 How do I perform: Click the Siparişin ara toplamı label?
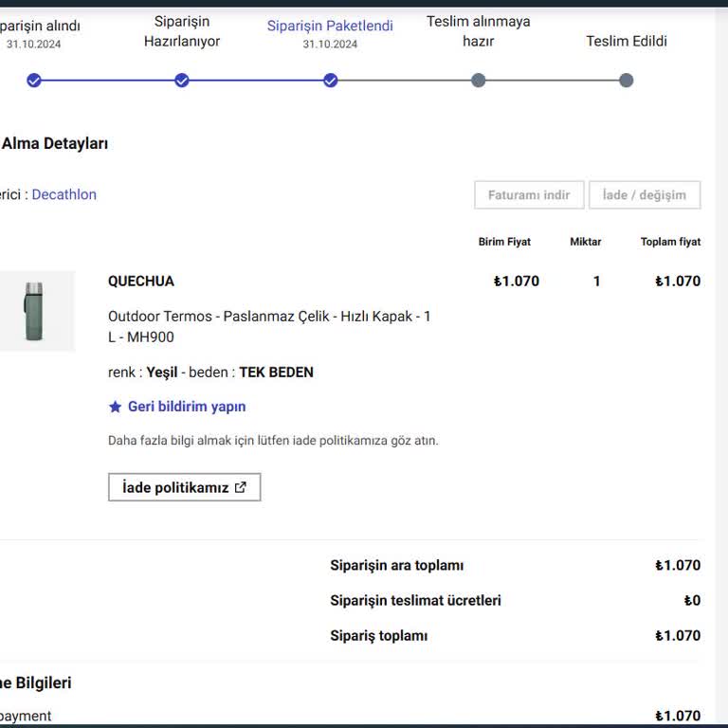(x=397, y=565)
